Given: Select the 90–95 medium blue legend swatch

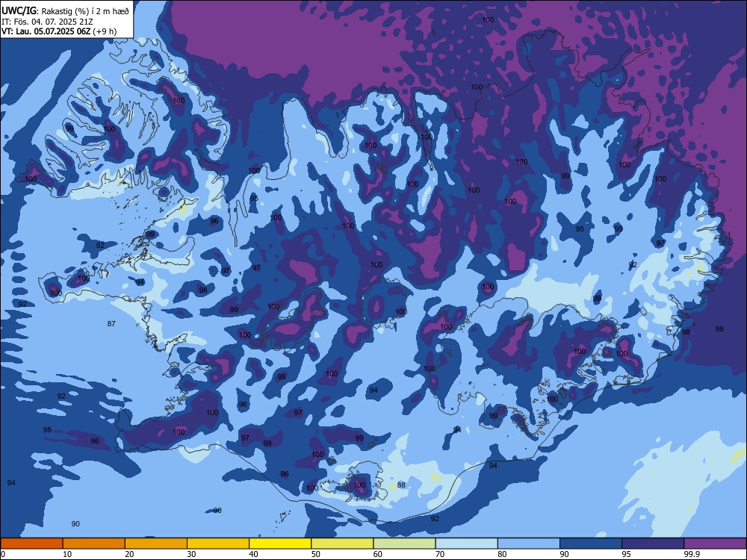Looking at the screenshot, I should point(591,544).
